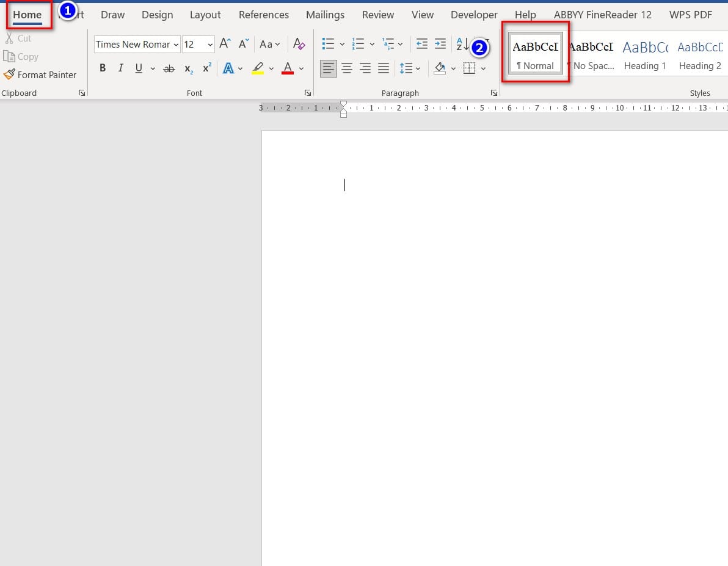The image size is (728, 566).
Task: Toggle Bold formatting
Action: tap(103, 68)
